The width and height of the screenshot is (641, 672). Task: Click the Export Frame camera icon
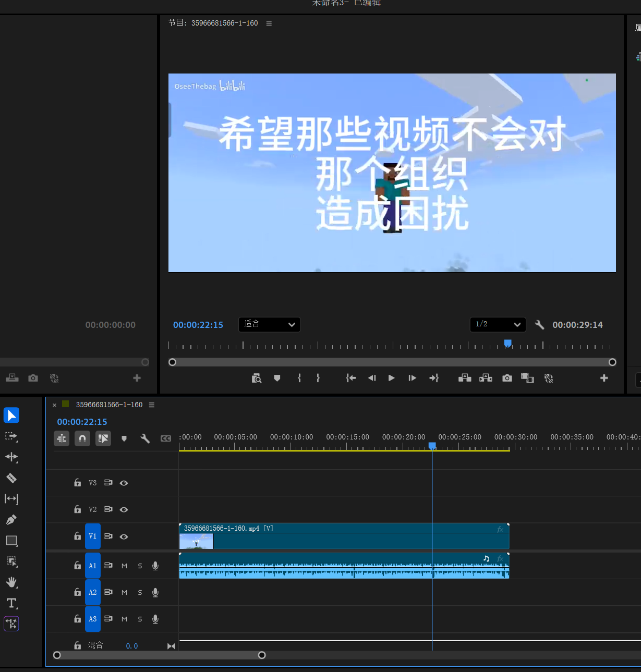[x=506, y=378]
